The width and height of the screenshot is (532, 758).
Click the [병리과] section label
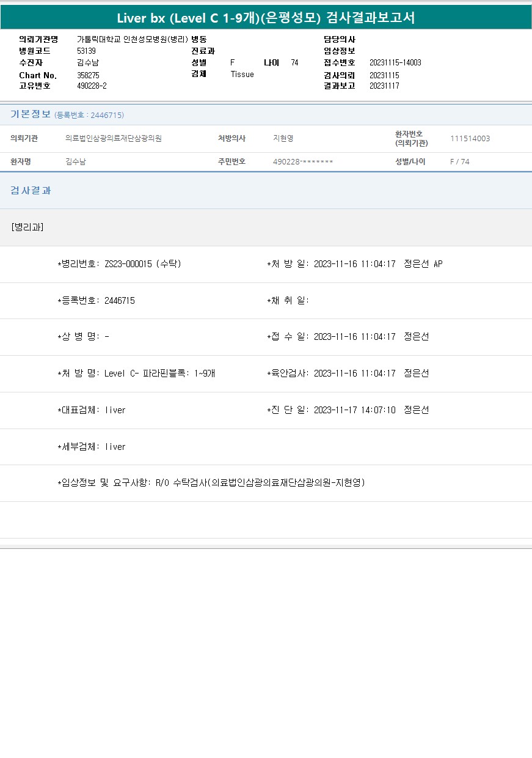27,227
